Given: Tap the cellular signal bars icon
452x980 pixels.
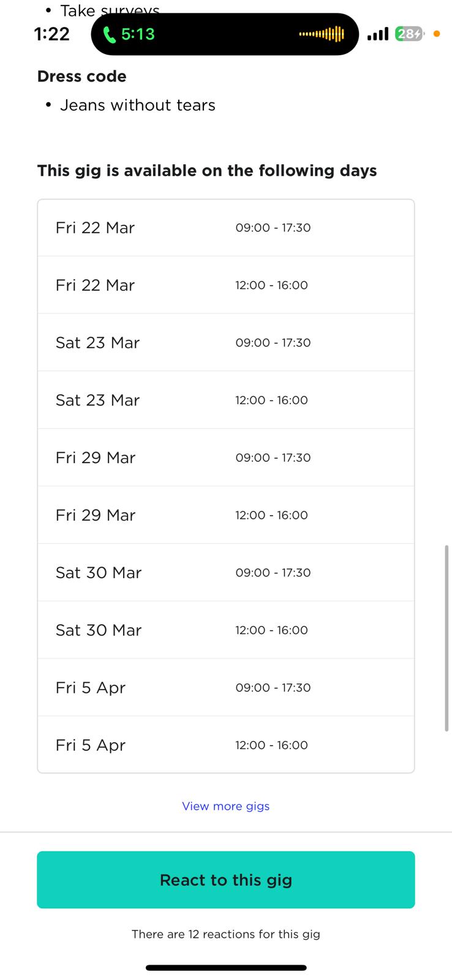Looking at the screenshot, I should [378, 34].
